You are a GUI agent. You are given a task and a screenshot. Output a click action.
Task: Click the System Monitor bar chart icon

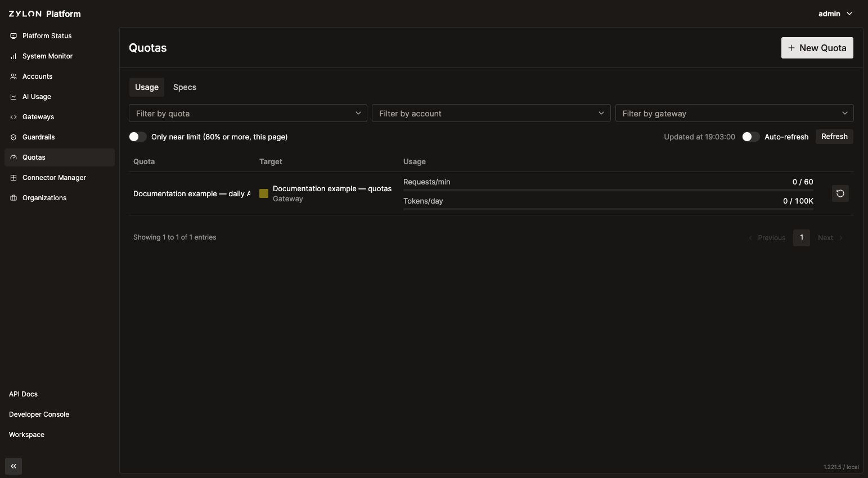[x=14, y=56]
